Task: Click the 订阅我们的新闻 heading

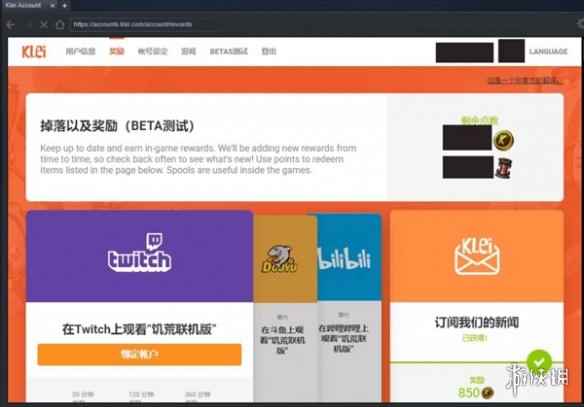Action: tap(477, 322)
